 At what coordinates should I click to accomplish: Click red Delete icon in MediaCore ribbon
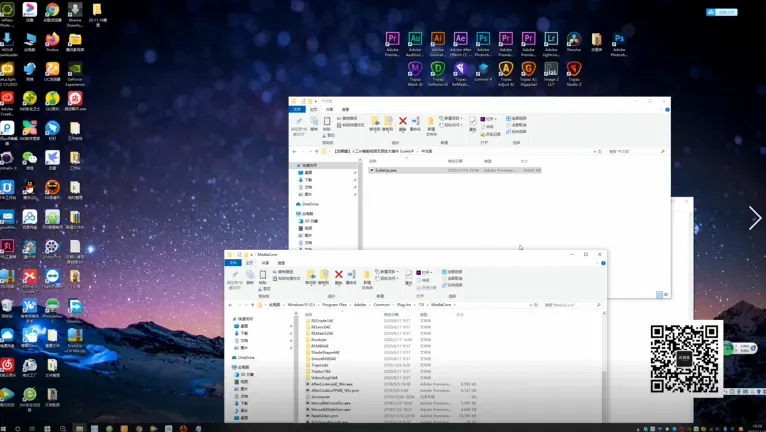click(339, 277)
